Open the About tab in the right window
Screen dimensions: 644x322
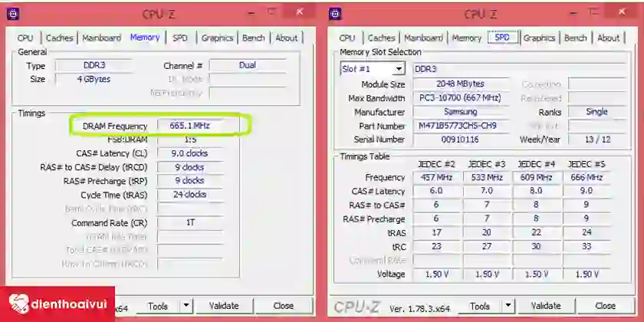[x=608, y=38]
